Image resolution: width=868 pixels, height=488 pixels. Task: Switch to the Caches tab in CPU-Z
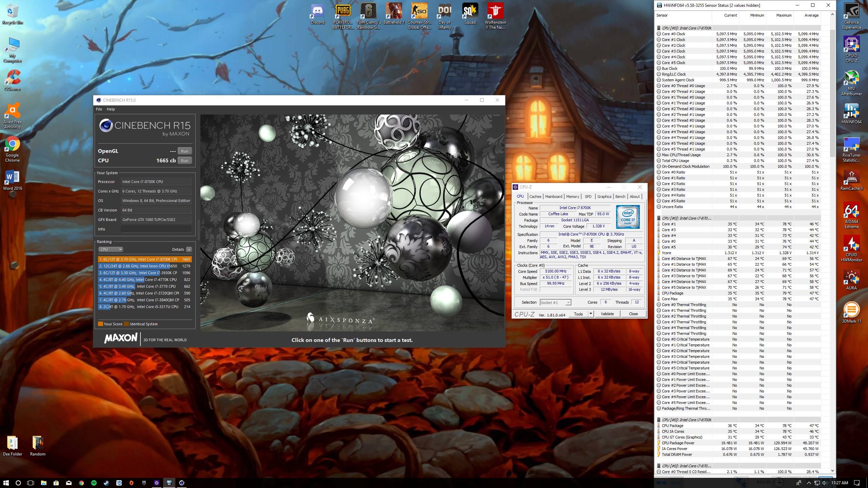click(x=535, y=197)
